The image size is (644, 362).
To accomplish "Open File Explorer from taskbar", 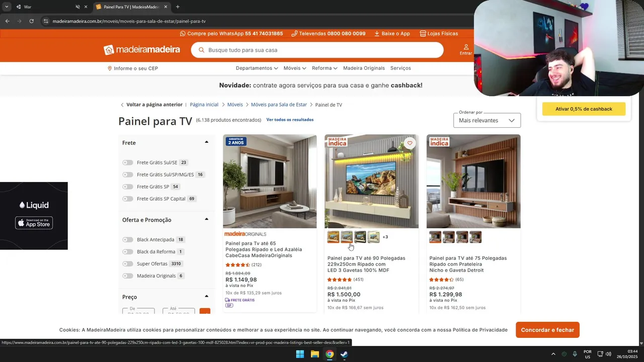I will (314, 354).
